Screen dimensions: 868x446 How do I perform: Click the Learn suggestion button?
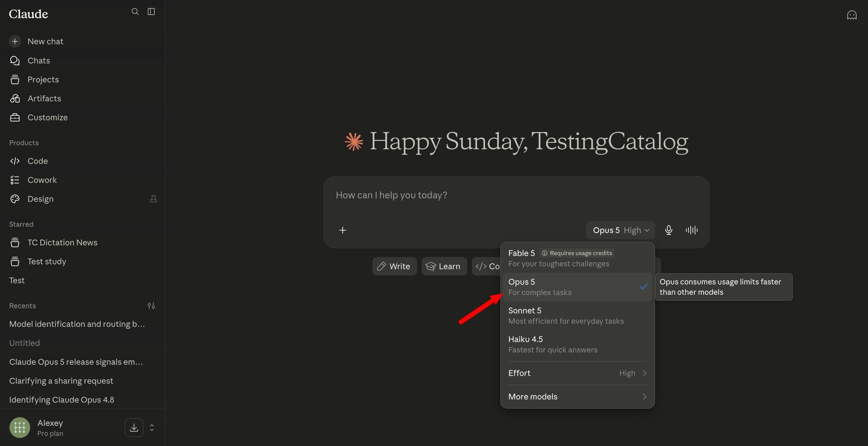click(444, 266)
